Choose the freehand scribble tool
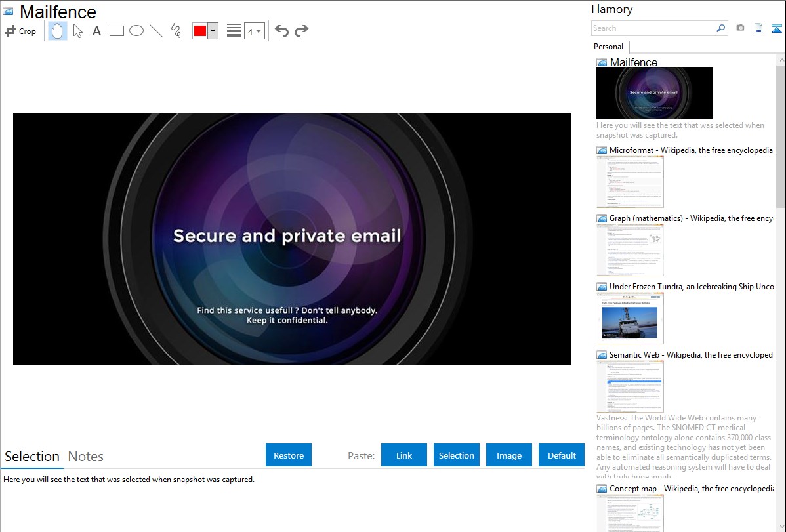This screenshot has width=786, height=532. pos(176,31)
